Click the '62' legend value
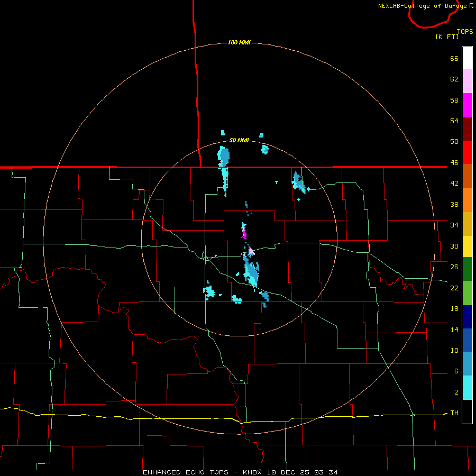The height and width of the screenshot is (476, 476). click(454, 79)
